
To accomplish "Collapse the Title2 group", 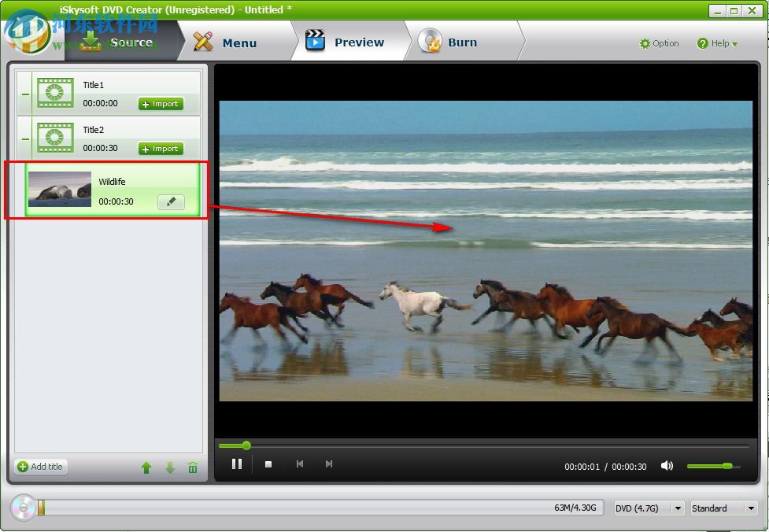I will coord(25,139).
